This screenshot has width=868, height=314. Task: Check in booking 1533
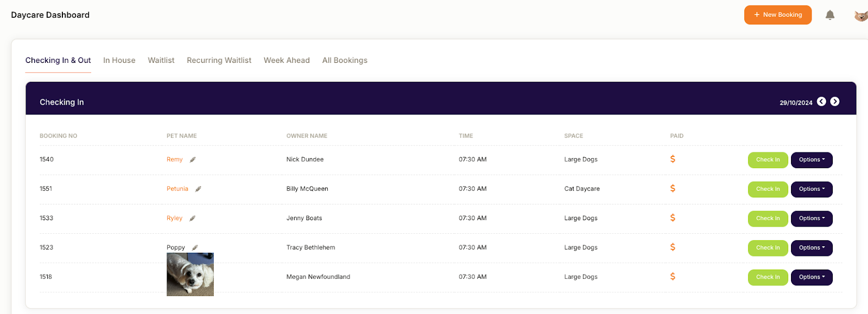pyautogui.click(x=768, y=219)
